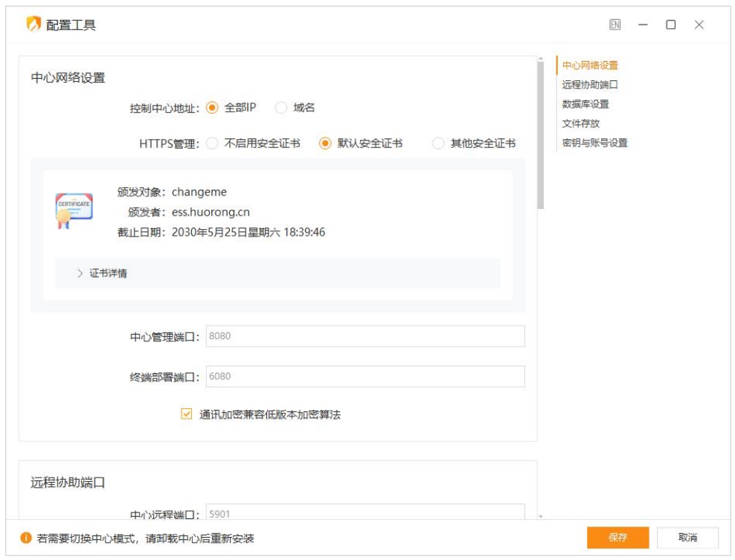Image resolution: width=735 pixels, height=560 pixels.
Task: Choose 不启用安全证书 for HTTPS管理
Action: click(212, 142)
